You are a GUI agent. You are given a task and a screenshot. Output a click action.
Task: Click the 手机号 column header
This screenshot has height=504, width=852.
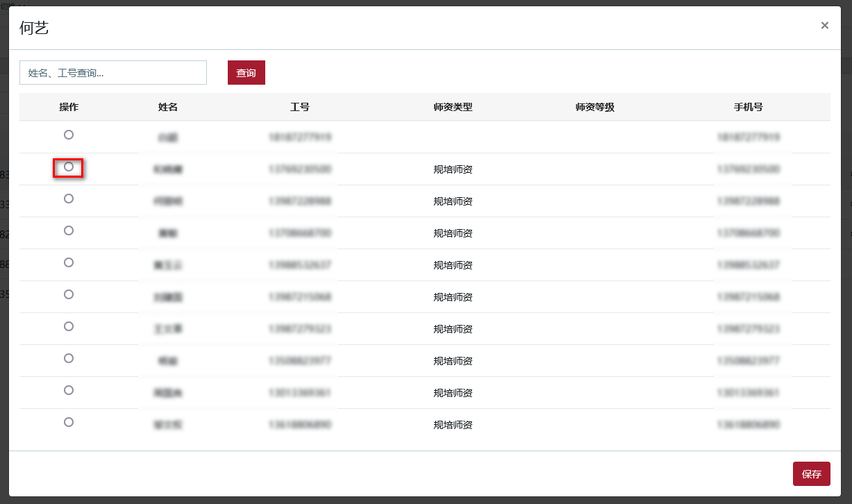click(x=749, y=107)
